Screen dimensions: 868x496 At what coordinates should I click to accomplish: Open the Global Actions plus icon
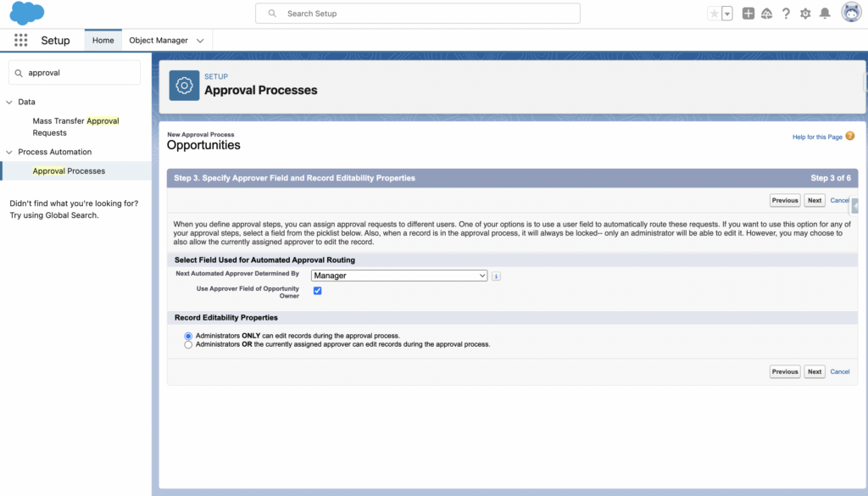coord(748,14)
